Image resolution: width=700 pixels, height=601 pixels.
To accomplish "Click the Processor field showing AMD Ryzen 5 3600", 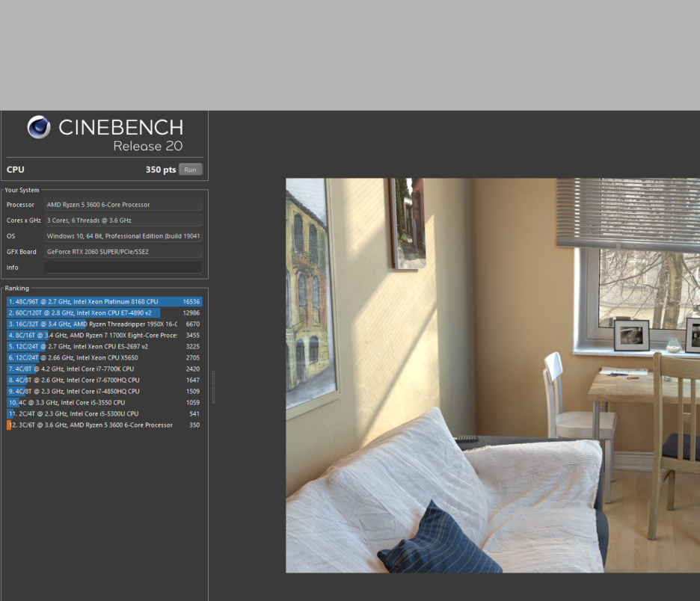I will (123, 204).
